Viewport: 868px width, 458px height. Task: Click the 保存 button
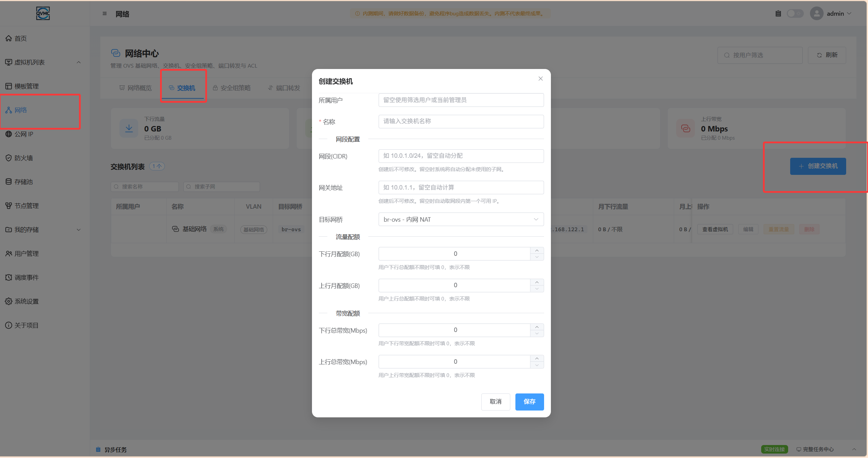tap(529, 402)
